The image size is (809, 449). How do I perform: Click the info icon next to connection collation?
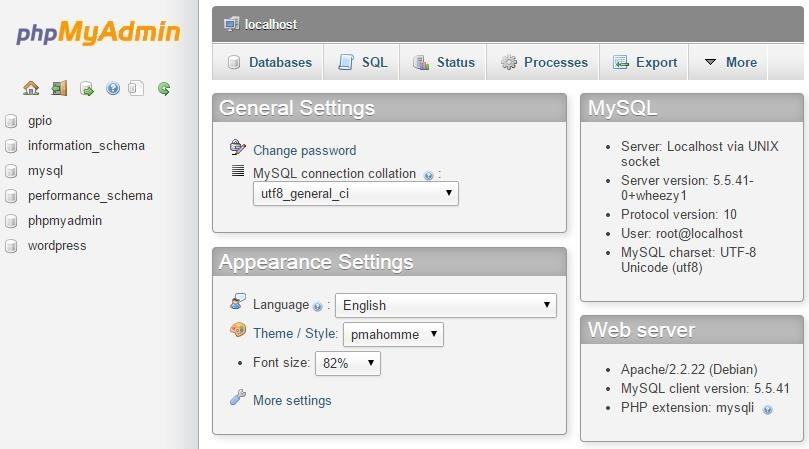click(428, 175)
